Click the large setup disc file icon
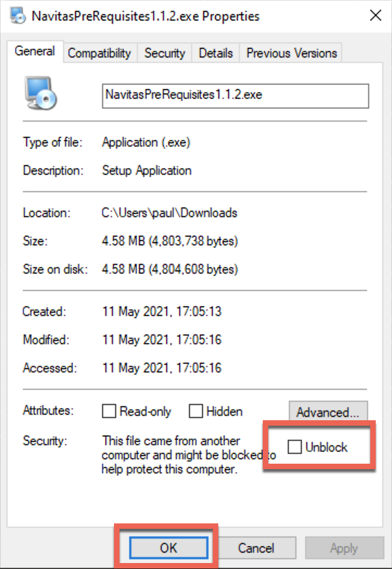This screenshot has width=392, height=569. [x=41, y=93]
